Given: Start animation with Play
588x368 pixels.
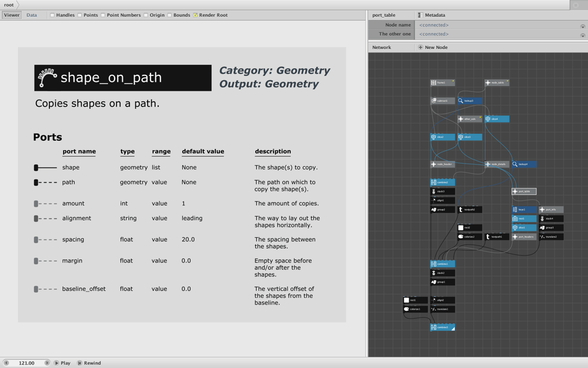Looking at the screenshot, I should [62, 363].
